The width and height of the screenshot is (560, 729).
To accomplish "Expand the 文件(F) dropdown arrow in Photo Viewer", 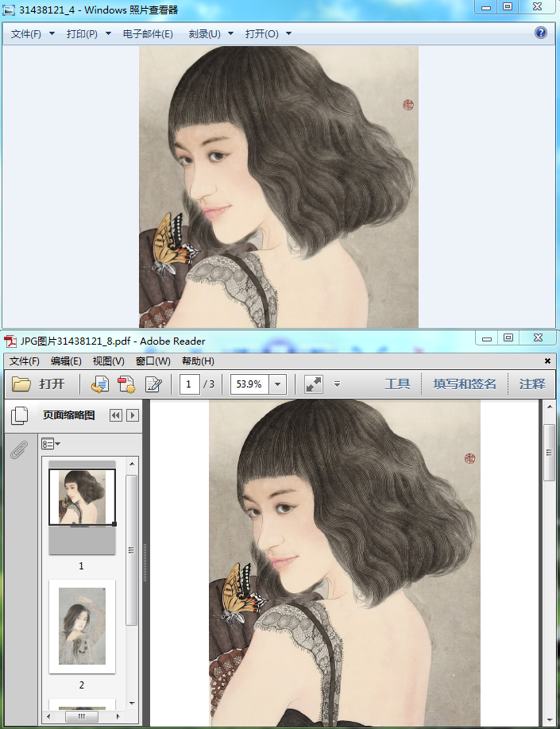I will [x=52, y=33].
